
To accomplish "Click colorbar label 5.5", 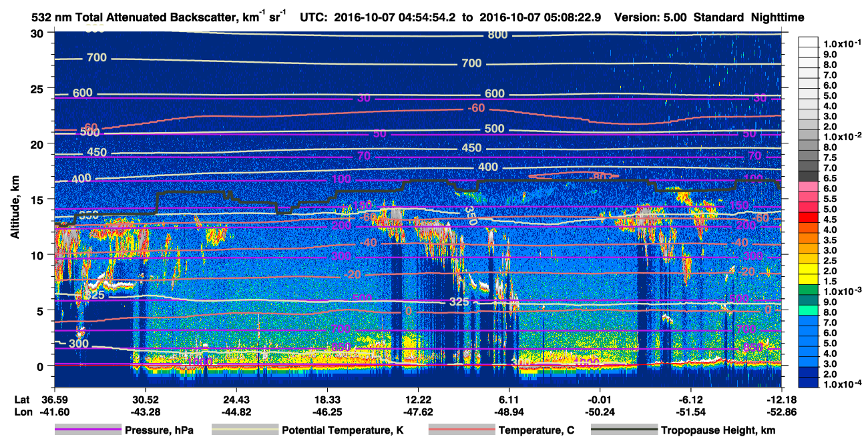I will (x=830, y=199).
